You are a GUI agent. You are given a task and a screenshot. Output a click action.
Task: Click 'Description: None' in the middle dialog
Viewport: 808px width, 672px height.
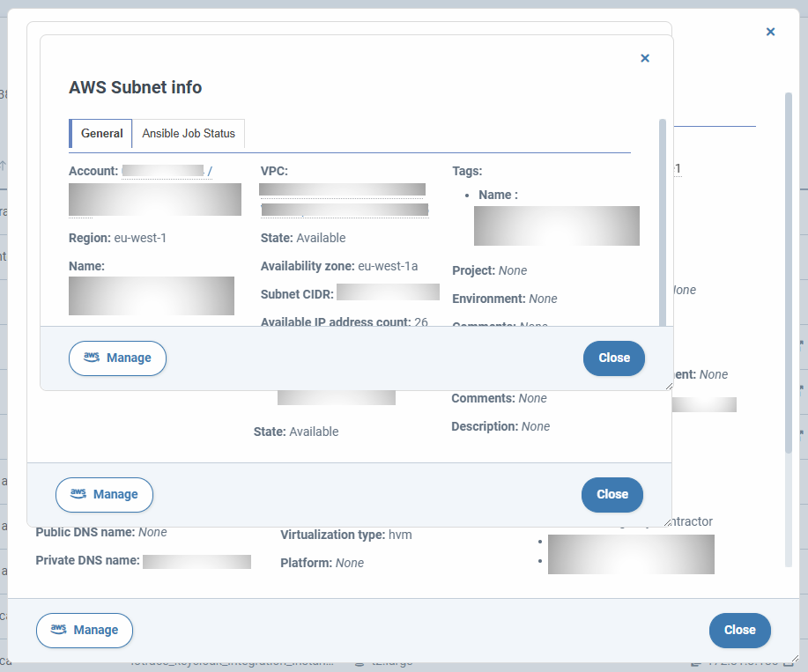click(500, 426)
